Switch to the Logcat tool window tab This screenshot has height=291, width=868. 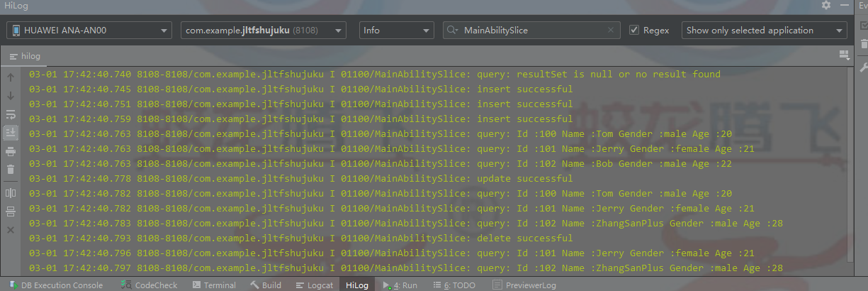pos(314,285)
